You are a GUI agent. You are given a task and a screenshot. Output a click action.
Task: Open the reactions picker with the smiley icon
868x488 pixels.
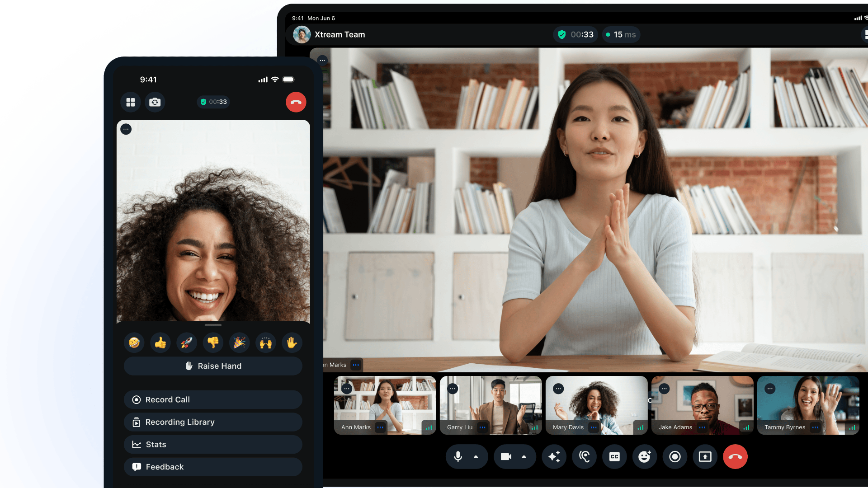click(x=645, y=457)
